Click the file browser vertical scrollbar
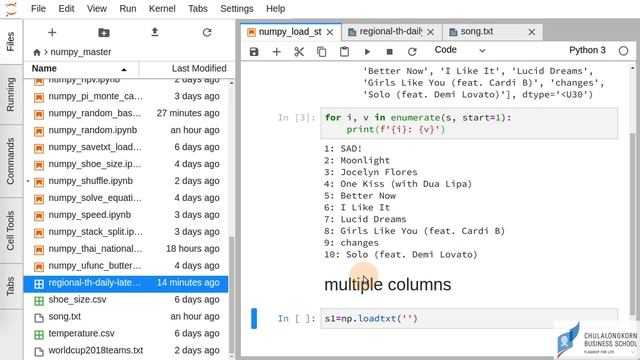 pos(231,295)
